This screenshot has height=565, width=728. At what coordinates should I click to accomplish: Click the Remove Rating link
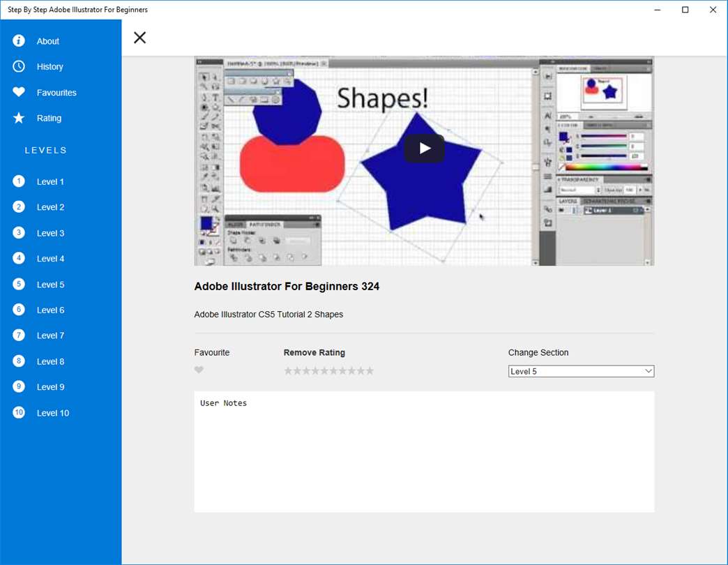(314, 352)
